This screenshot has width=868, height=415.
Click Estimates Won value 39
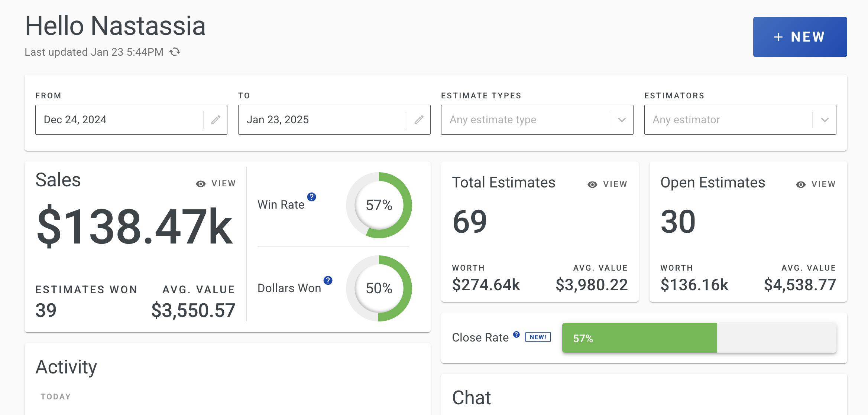46,310
